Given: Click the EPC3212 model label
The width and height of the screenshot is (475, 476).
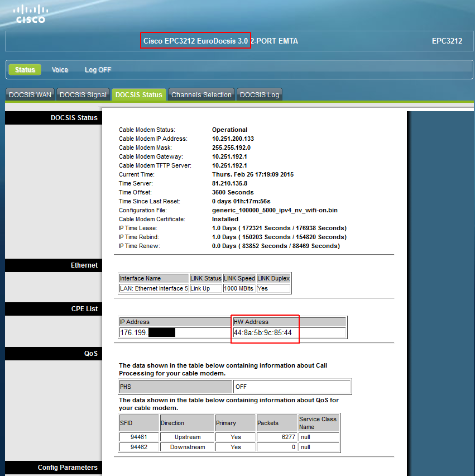Looking at the screenshot, I should pyautogui.click(x=447, y=41).
